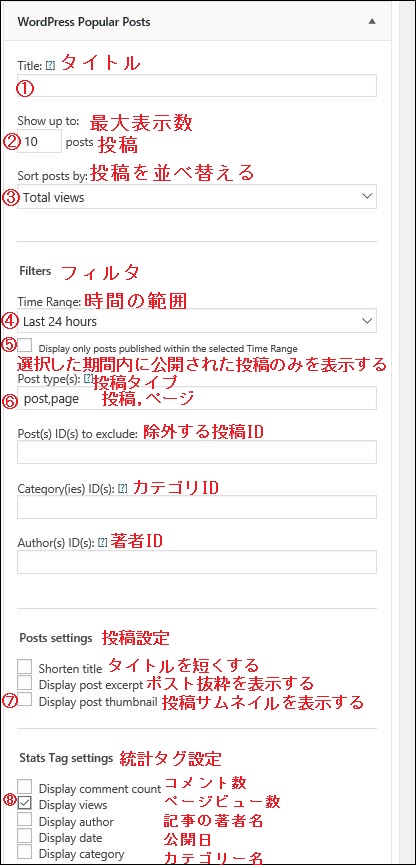Screen dimensions: 416x865
Task: Enable Display post excerpt checkbox
Action: (x=25, y=683)
